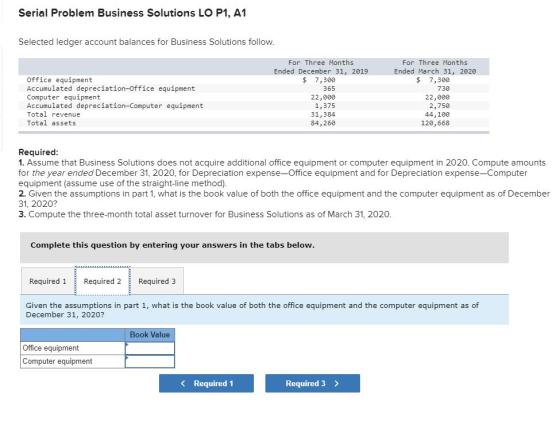Image resolution: width=560 pixels, height=427 pixels.
Task: Click the Dec 2019 Total assets value 84,260
Action: 323,123
